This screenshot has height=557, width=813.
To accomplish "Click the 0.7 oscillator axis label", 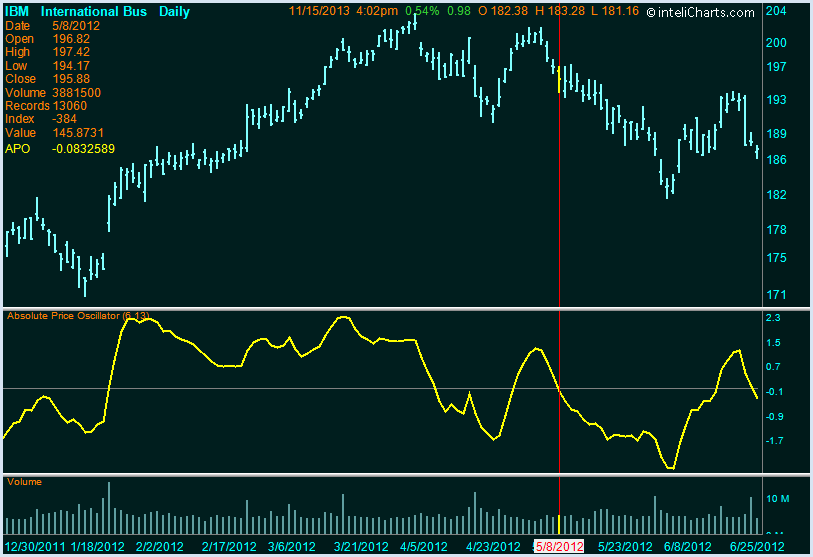I will point(773,367).
